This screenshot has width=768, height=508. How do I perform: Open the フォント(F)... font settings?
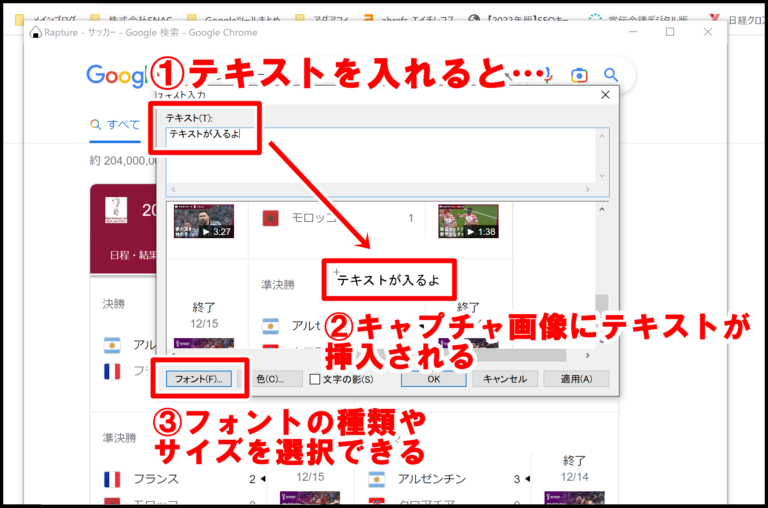199,379
